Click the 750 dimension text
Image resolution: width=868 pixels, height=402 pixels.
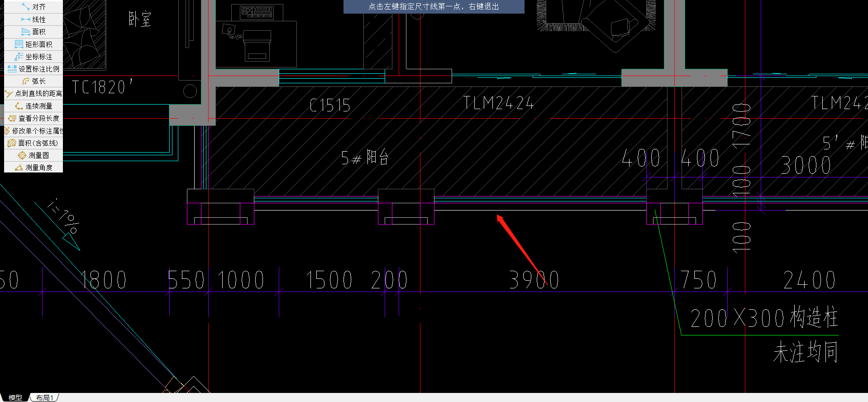[699, 280]
